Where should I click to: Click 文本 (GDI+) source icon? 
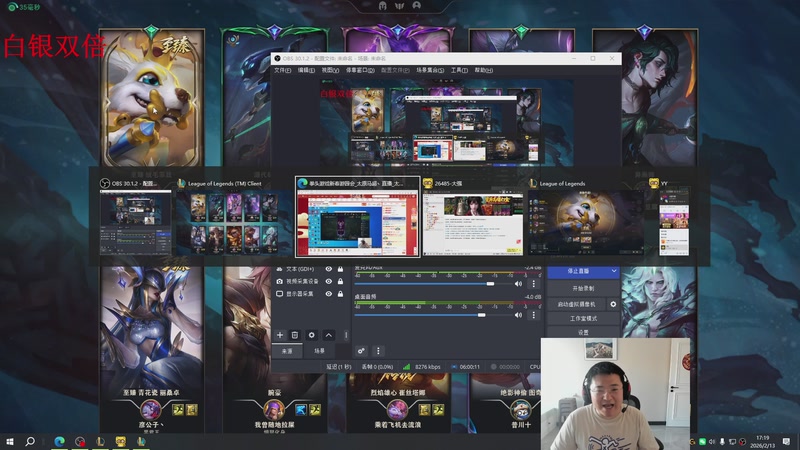pyautogui.click(x=280, y=269)
